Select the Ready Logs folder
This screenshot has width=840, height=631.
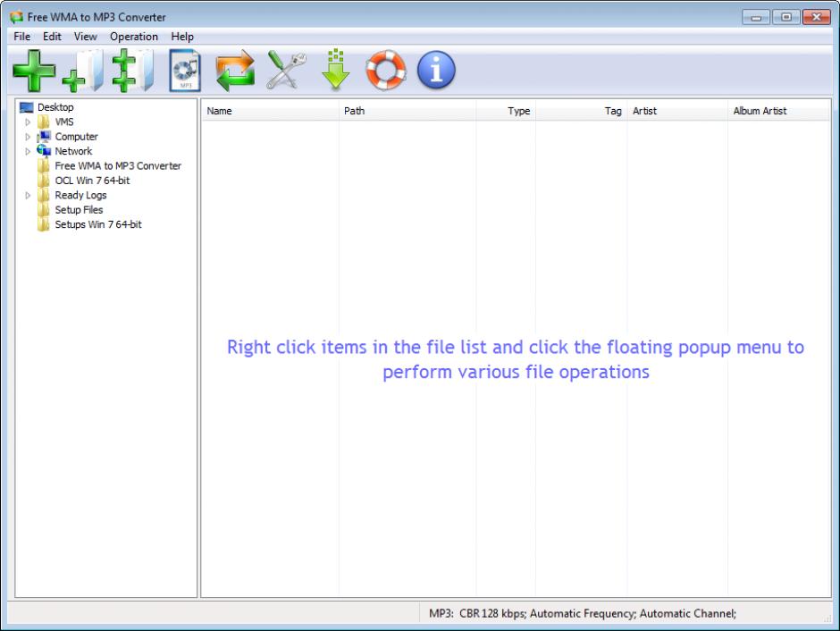(81, 196)
